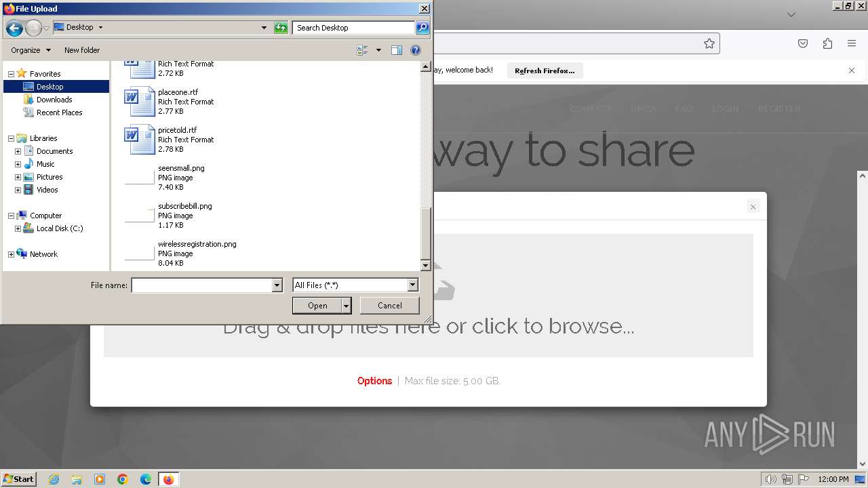Select Network in navigation tree
The height and width of the screenshot is (488, 868).
[43, 254]
